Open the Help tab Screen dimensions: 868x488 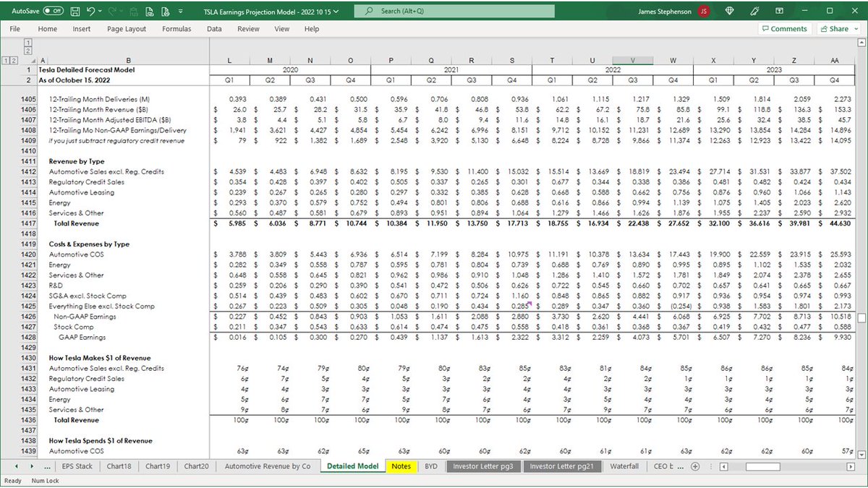coord(312,29)
